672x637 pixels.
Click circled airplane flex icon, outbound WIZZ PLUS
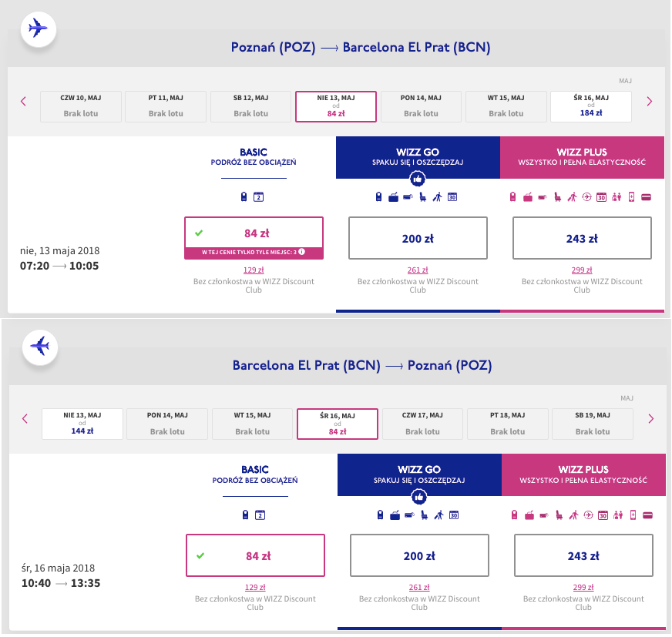point(586,197)
